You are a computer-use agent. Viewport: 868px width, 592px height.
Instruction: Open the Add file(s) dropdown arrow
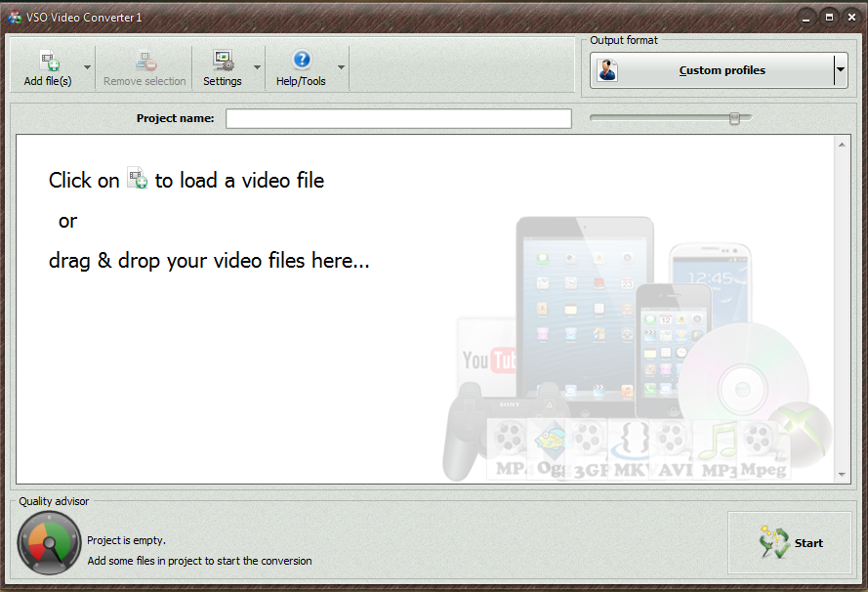pyautogui.click(x=88, y=67)
